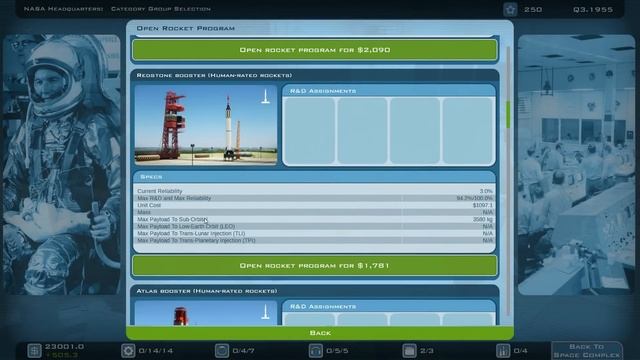This screenshot has height=360, width=640.
Task: Click the rocket icon on Redstone booster image
Action: [265, 96]
